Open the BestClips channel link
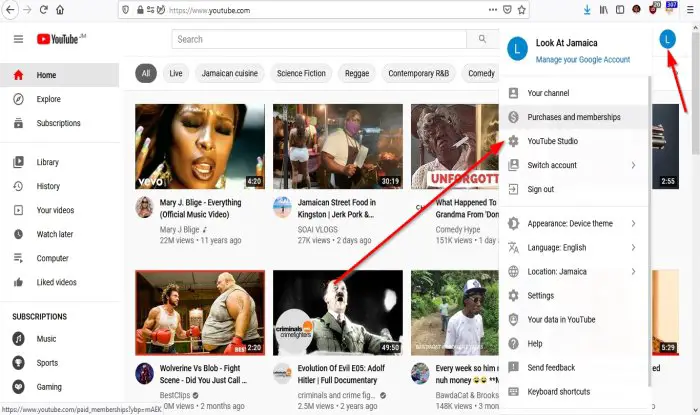 (175, 395)
